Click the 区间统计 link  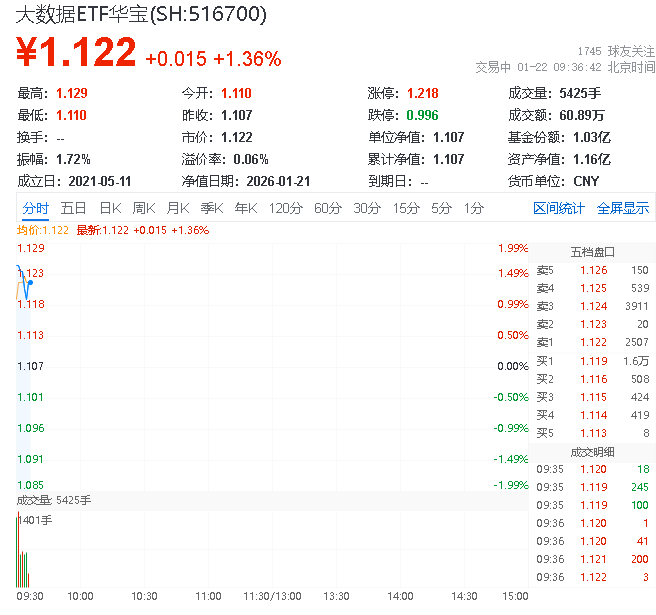tap(558, 208)
